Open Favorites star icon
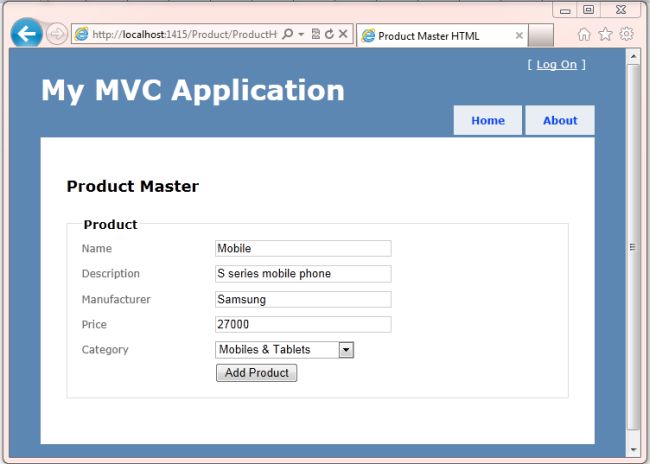Screen dimensions: 650x464 [x=606, y=34]
